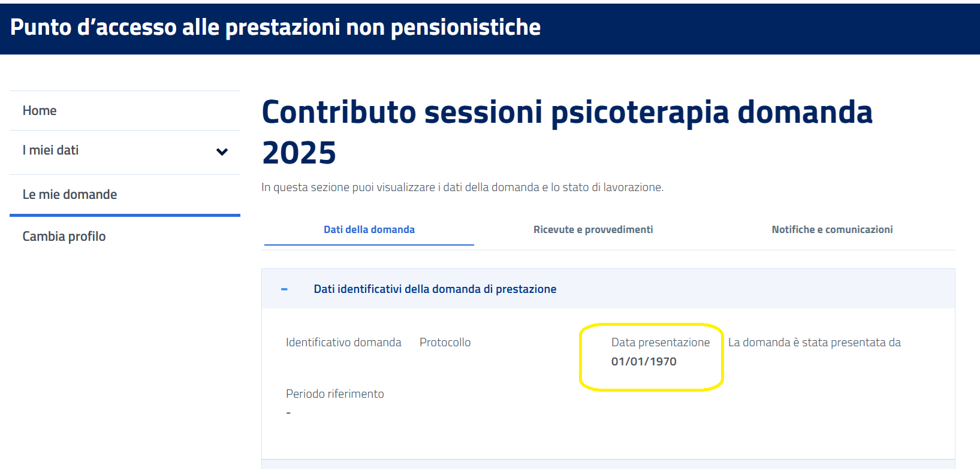This screenshot has height=469, width=980.
Task: Click the Periodo riferimento label
Action: (335, 394)
